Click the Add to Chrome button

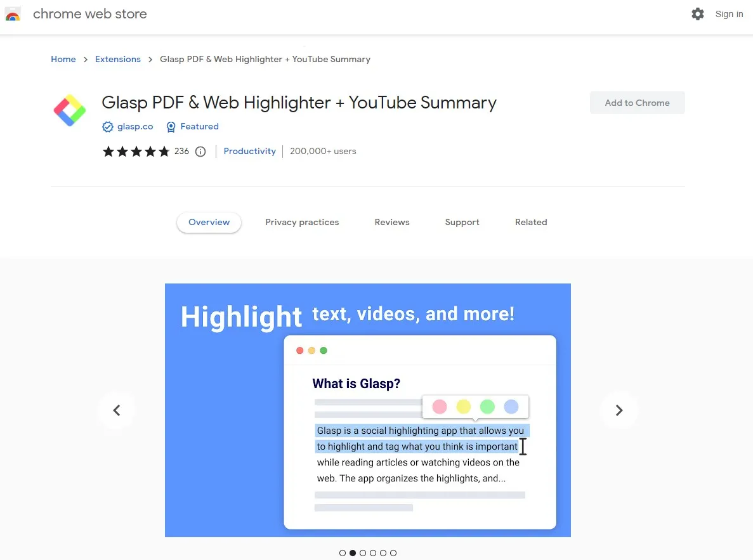pyautogui.click(x=638, y=103)
